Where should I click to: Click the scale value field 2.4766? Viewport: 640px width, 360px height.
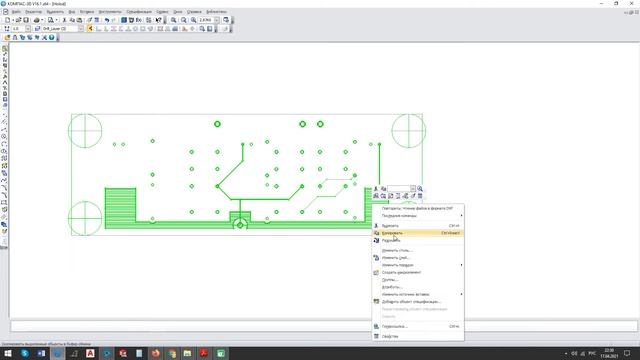[x=205, y=20]
